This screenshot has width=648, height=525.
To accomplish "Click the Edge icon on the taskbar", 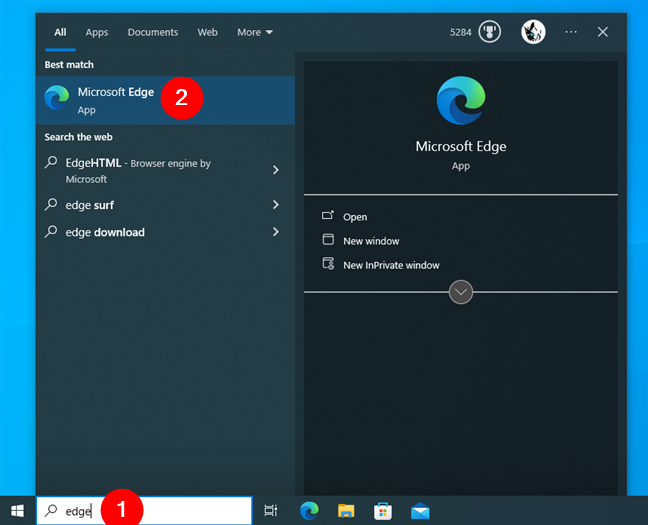I will click(x=310, y=511).
